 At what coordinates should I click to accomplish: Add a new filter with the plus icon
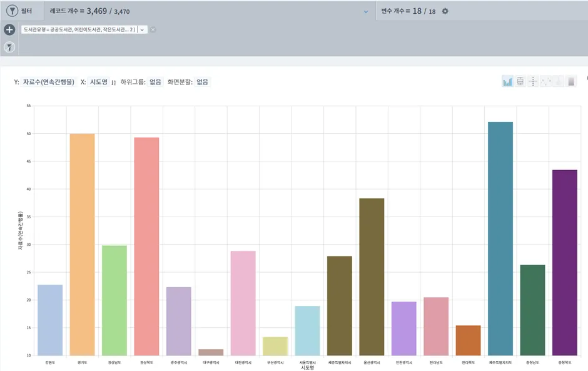click(x=9, y=29)
